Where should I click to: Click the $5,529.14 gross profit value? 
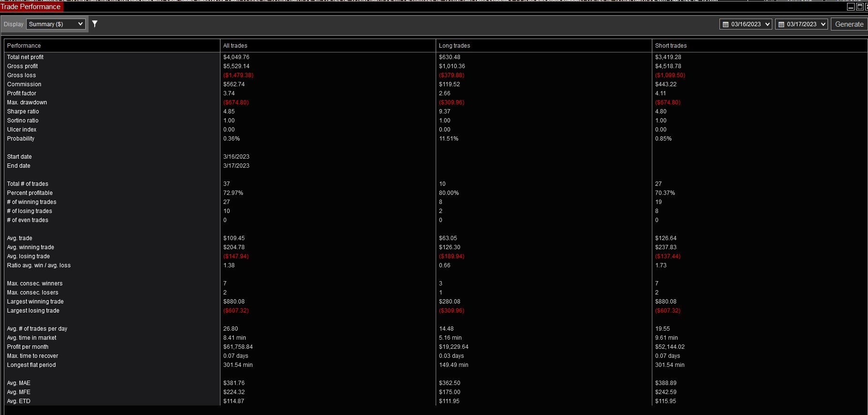236,66
